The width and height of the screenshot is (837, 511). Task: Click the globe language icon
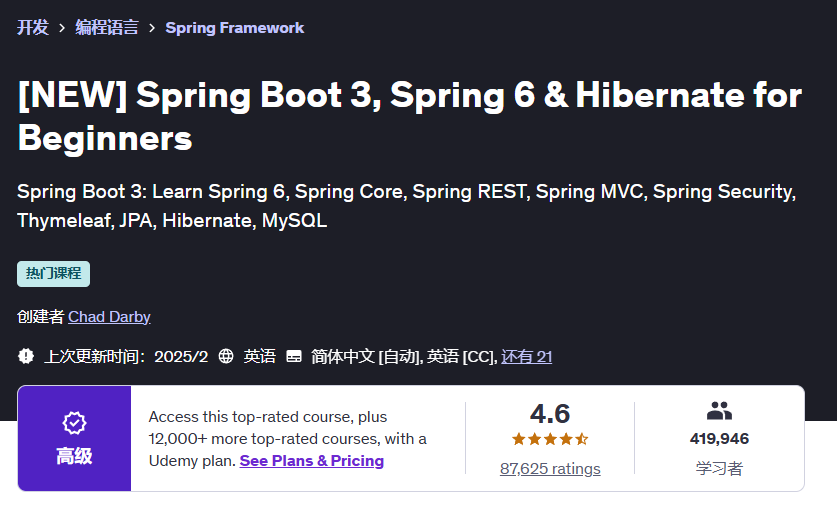226,356
